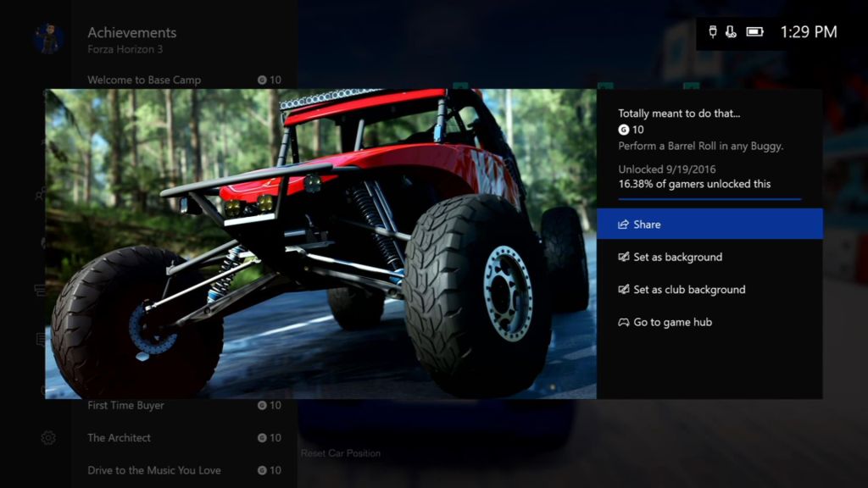Click the 1:29 PM clock
868x488 pixels.
[x=808, y=32]
